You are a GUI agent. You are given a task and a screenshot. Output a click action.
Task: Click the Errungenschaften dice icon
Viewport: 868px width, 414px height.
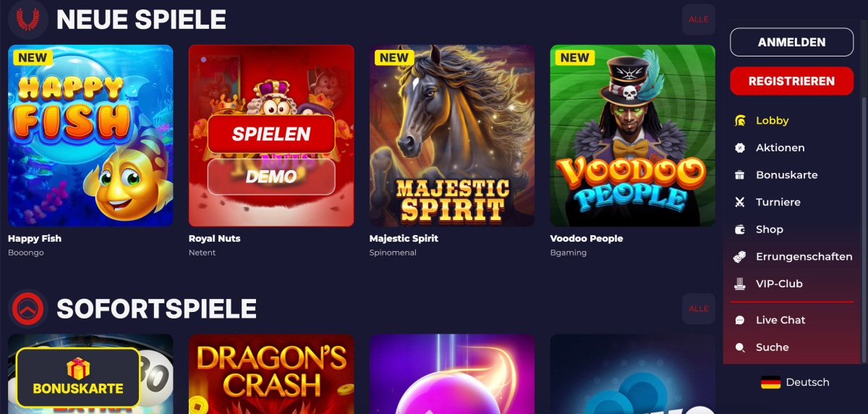[x=740, y=256]
